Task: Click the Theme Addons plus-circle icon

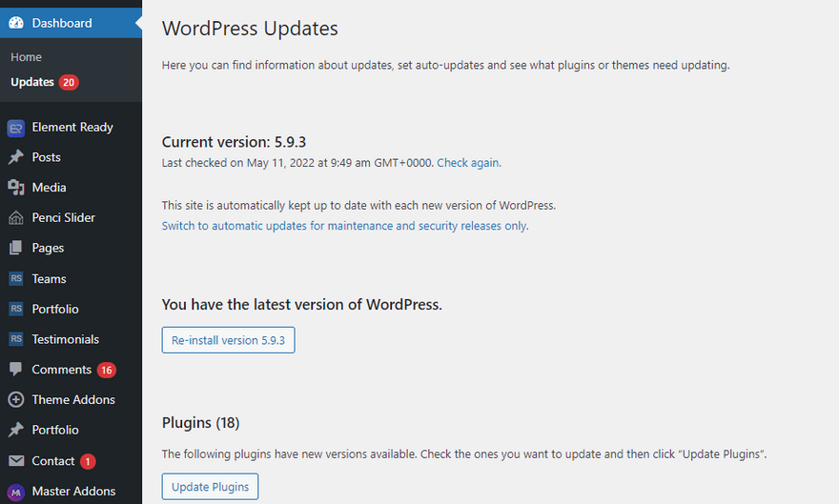Action: point(15,400)
